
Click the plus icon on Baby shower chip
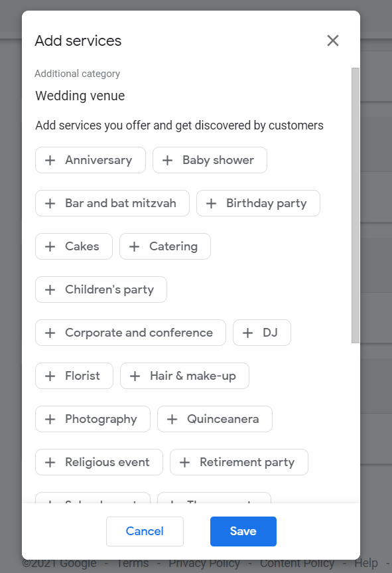[169, 160]
